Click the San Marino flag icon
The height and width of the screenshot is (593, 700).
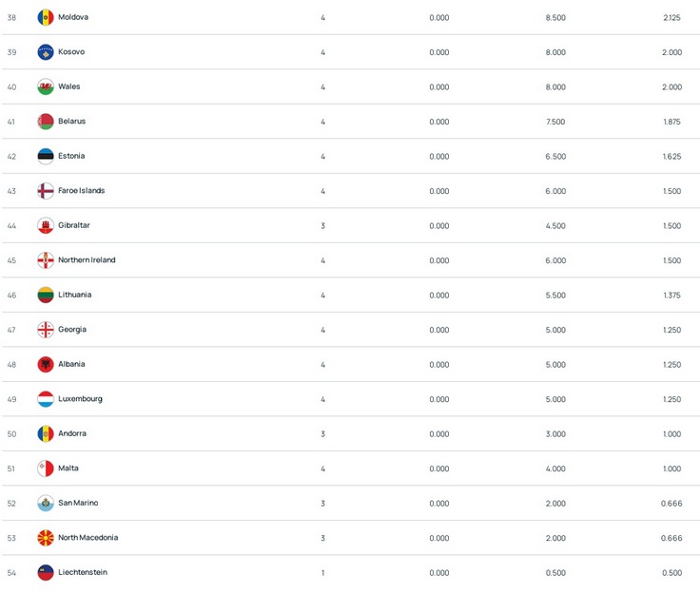coord(46,504)
